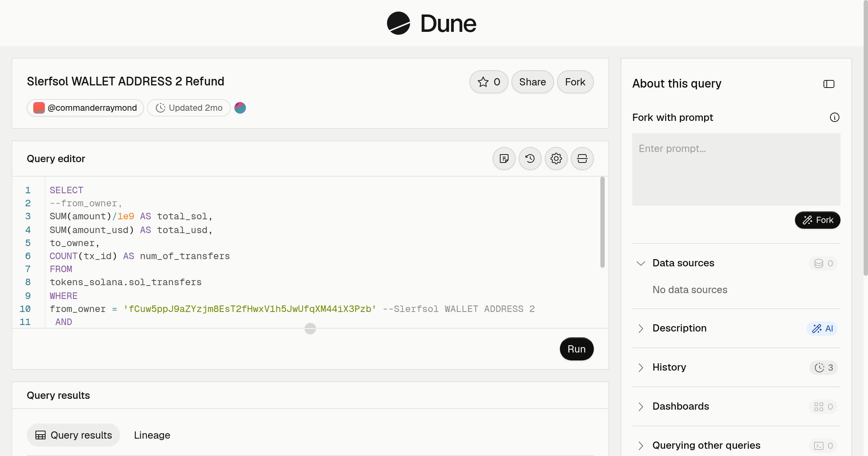868x456 pixels.
Task: Click the round gradient avatar
Action: click(240, 108)
